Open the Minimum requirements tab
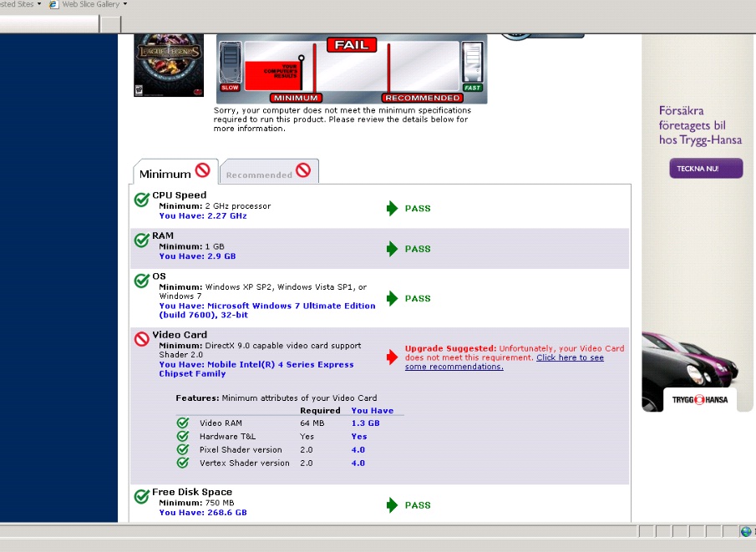The image size is (756, 552). point(175,172)
